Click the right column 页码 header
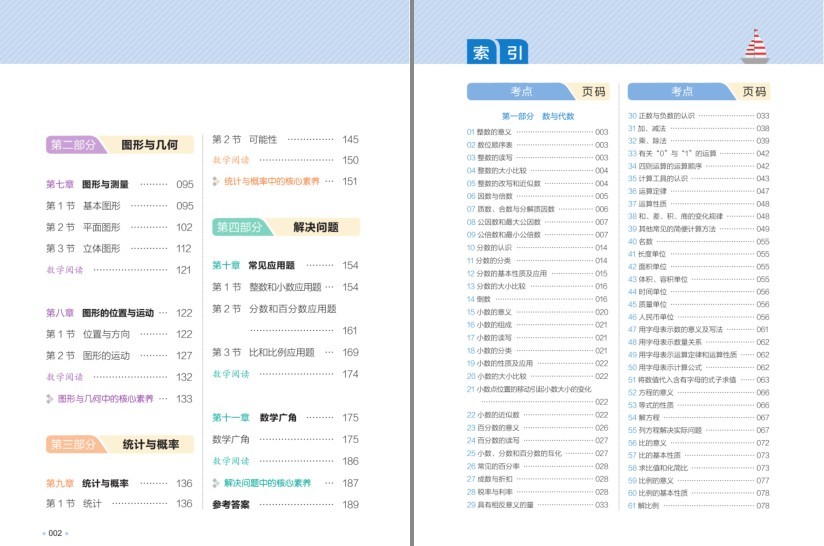The width and height of the screenshot is (824, 546). coord(754,91)
